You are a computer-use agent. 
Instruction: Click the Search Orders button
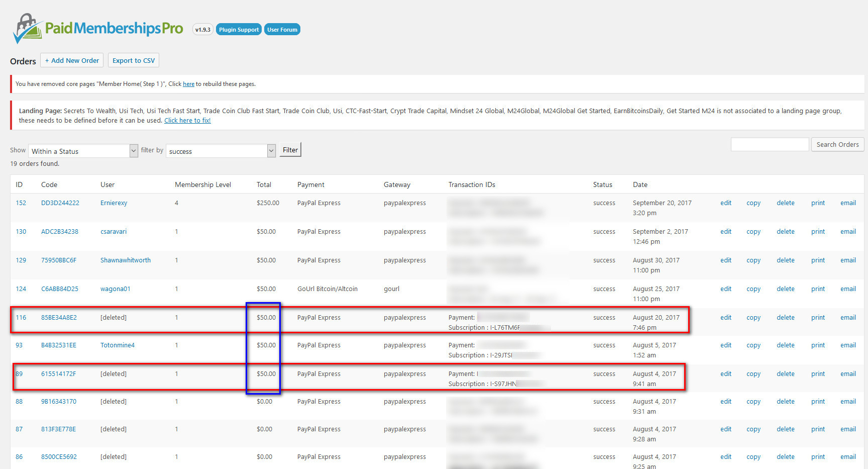pos(838,144)
